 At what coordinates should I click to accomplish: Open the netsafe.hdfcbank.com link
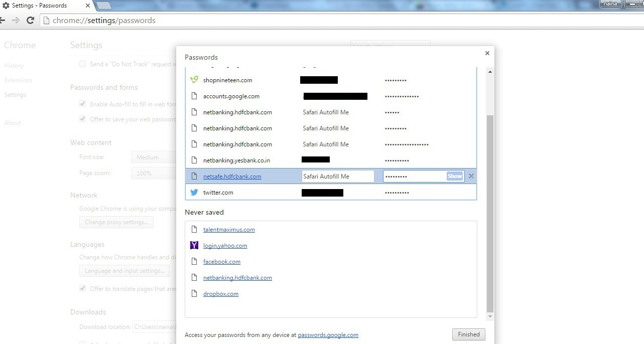point(232,177)
